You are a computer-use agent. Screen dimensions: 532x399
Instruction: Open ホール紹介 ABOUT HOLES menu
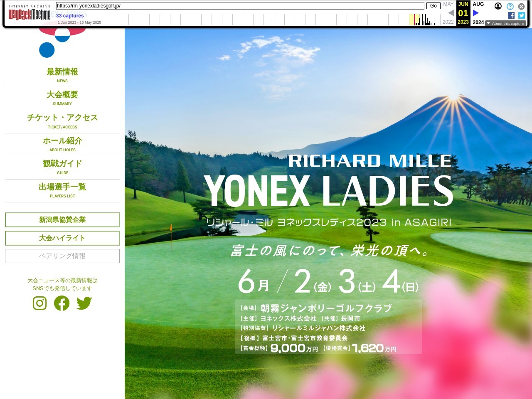pos(62,145)
